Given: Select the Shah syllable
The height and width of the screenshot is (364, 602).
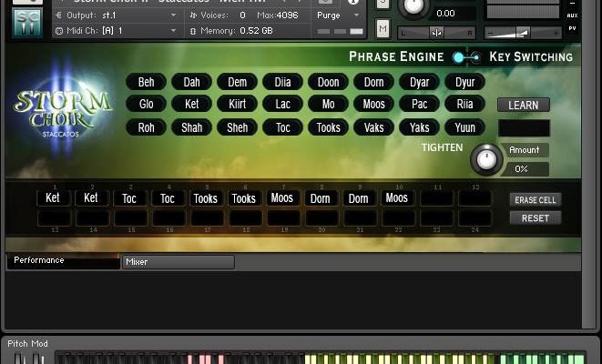Looking at the screenshot, I should pyautogui.click(x=191, y=127).
